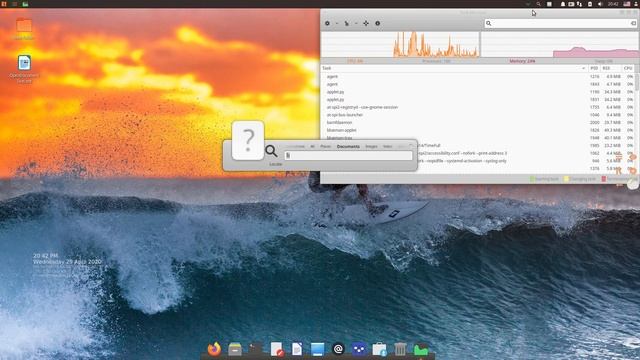Open the blue desktop window dock icon
This screenshot has height=360, width=640.
point(317,349)
